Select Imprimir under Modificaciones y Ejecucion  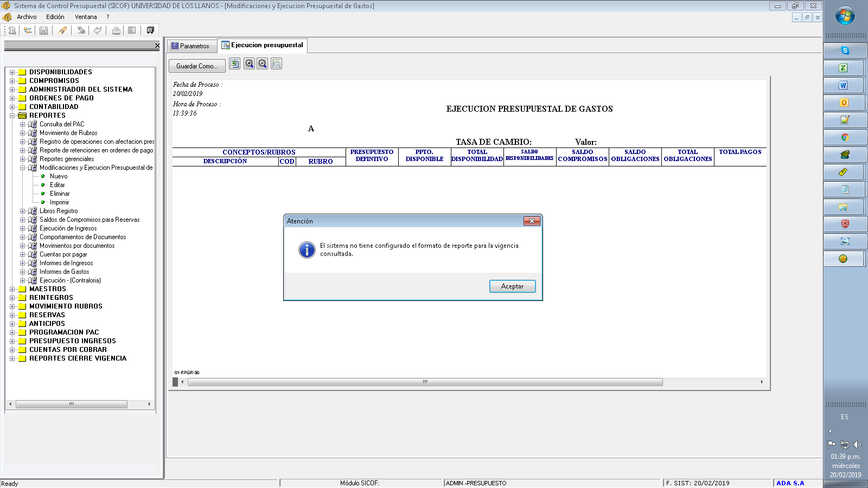click(59, 202)
